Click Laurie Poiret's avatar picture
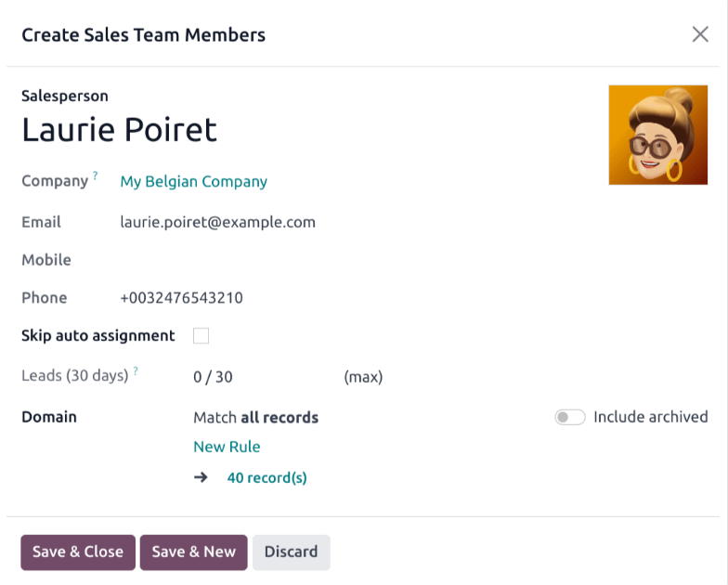Image resolution: width=728 pixels, height=585 pixels. [657, 135]
